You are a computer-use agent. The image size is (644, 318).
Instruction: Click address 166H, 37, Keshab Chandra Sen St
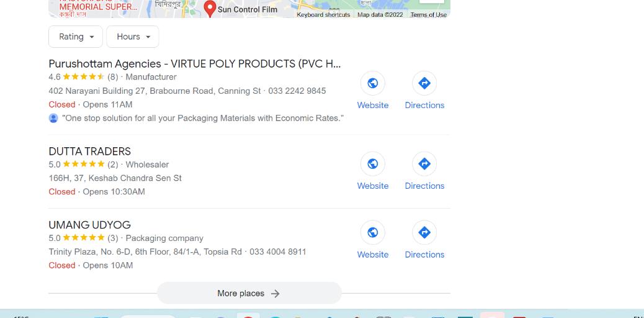pyautogui.click(x=115, y=178)
